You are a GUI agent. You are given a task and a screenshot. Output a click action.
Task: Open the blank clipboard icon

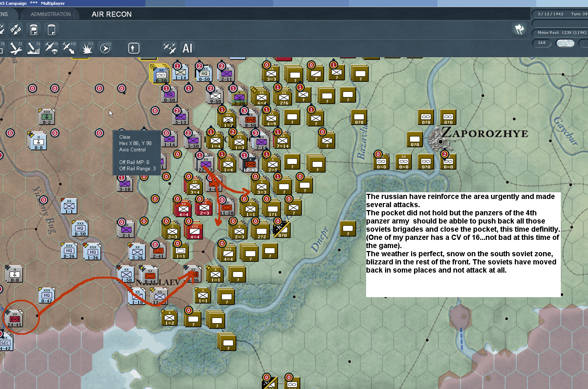51,29
